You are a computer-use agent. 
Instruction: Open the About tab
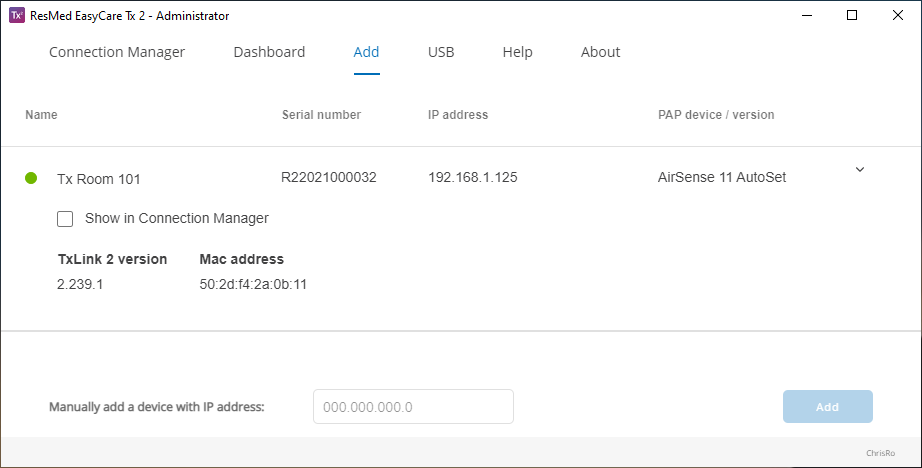pyautogui.click(x=600, y=52)
